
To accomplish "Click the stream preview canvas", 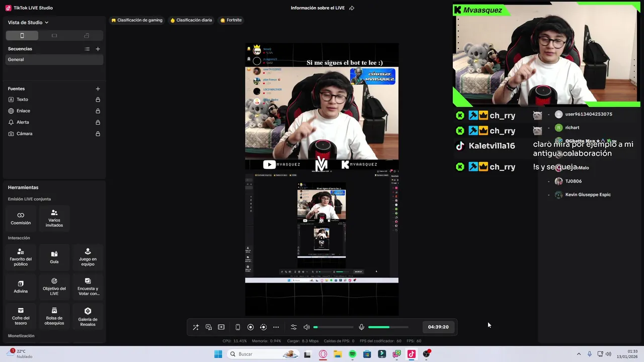I will pyautogui.click(x=322, y=179).
